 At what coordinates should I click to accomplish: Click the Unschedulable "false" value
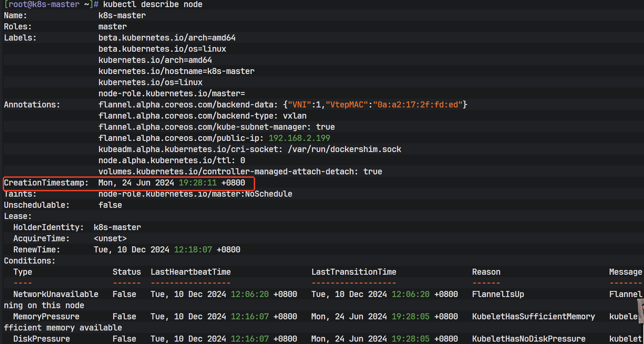110,205
